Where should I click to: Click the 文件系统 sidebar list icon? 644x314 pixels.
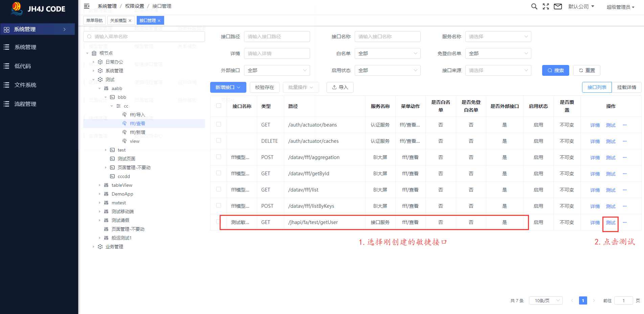[x=6, y=85]
